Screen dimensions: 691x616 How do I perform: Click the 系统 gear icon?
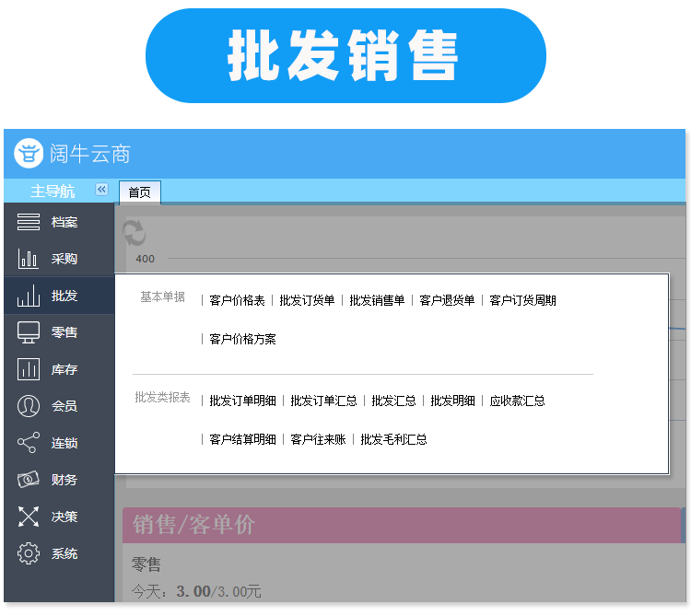coord(29,553)
